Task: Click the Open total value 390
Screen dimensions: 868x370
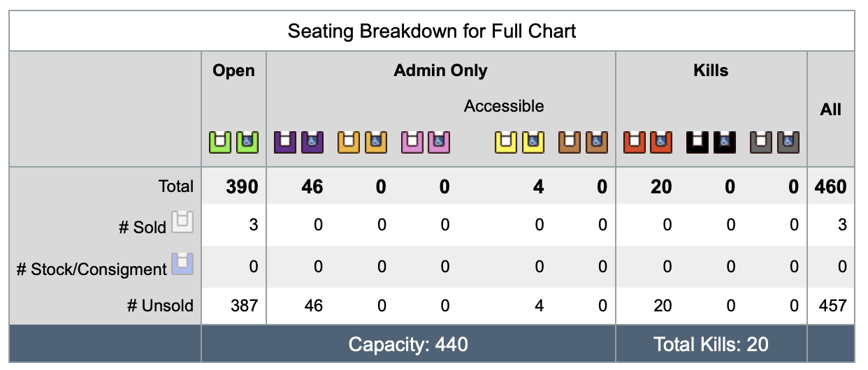Action: (242, 186)
